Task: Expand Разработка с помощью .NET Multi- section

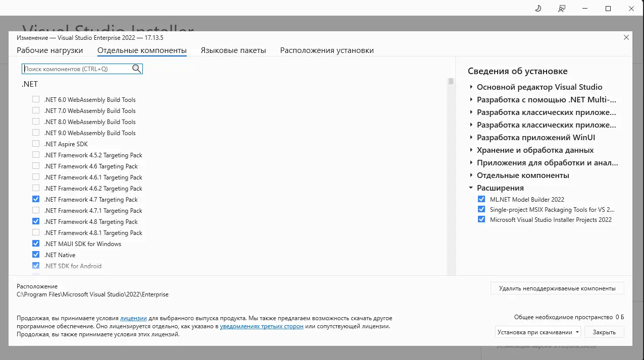Action: [471, 99]
